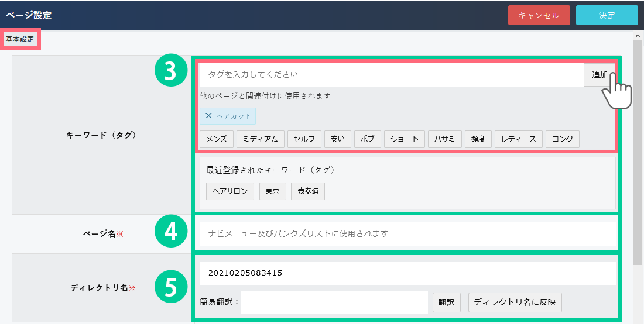Click inside the ページ名 input field

click(x=407, y=233)
